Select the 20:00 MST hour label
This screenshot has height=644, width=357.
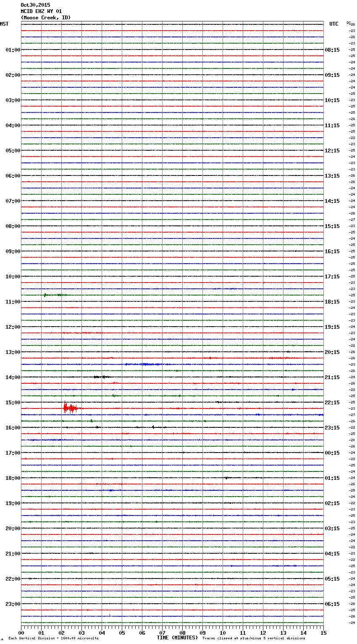point(13,529)
